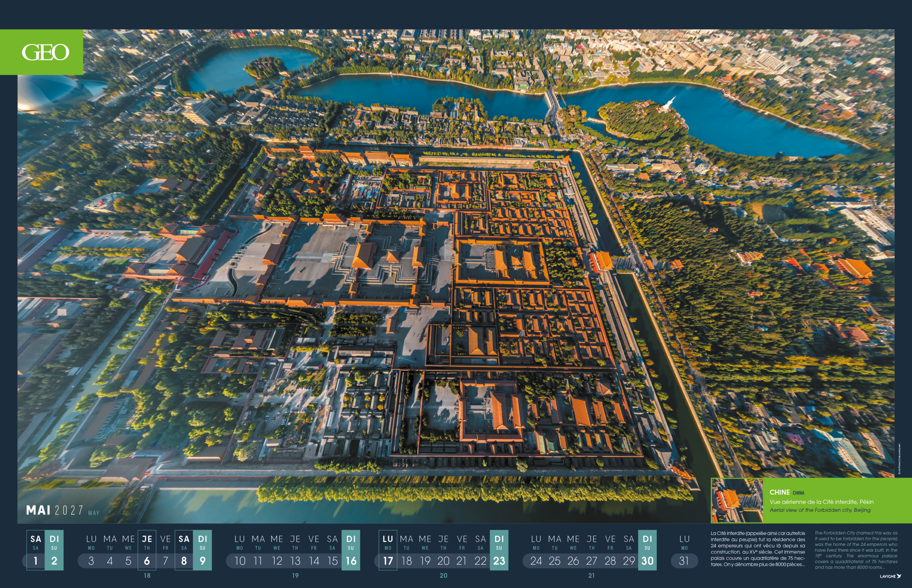Choose highlighted Sunday date 30
This screenshot has width=912, height=588.
(x=647, y=561)
